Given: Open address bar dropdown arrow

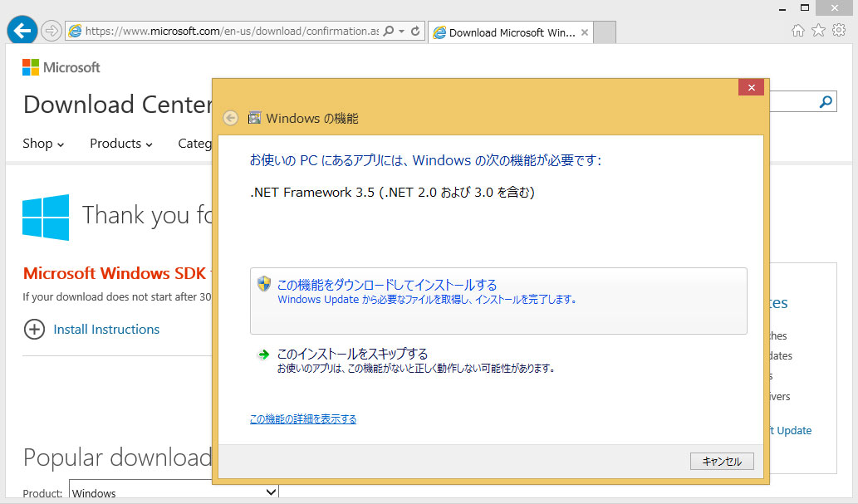Looking at the screenshot, I should pyautogui.click(x=402, y=32).
